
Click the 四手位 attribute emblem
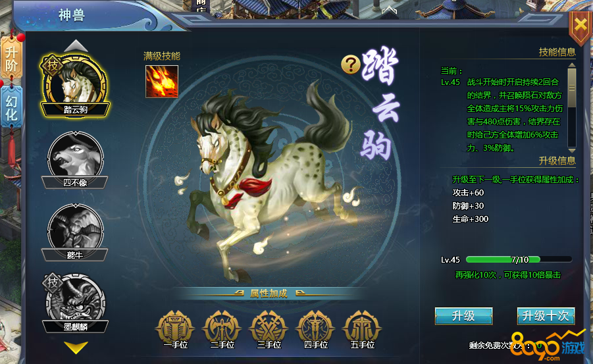pos(316,329)
